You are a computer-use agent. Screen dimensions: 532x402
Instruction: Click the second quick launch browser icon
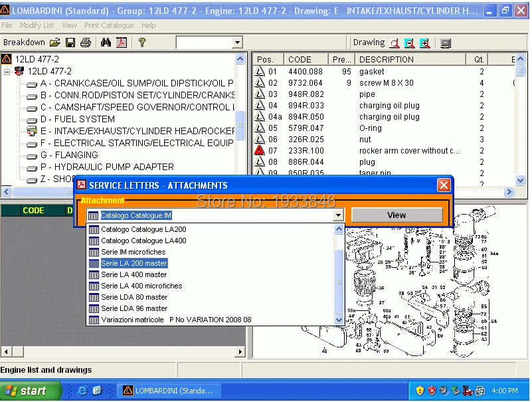[98, 391]
